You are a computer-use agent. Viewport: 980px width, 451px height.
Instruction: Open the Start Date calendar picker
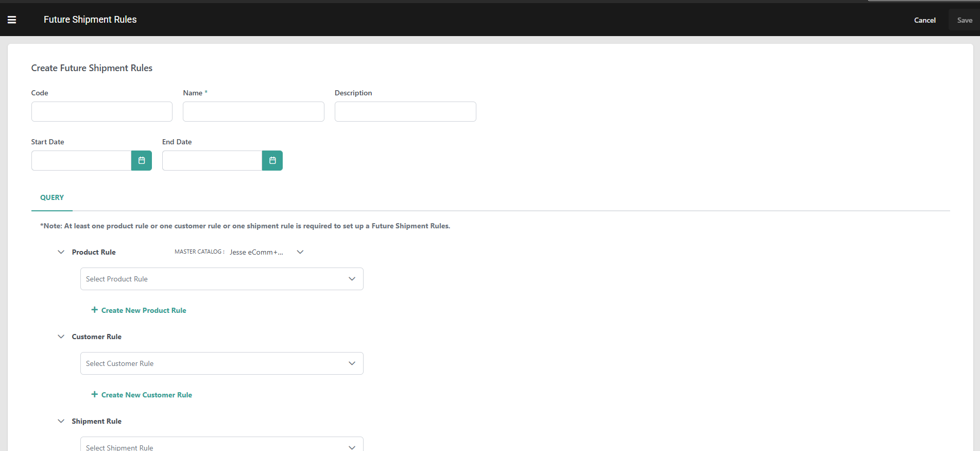pos(142,160)
